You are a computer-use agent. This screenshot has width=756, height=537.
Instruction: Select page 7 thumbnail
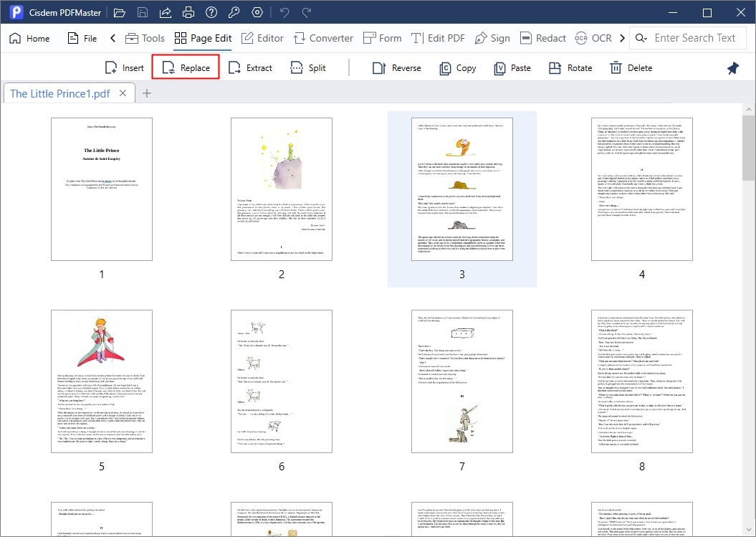coord(462,381)
